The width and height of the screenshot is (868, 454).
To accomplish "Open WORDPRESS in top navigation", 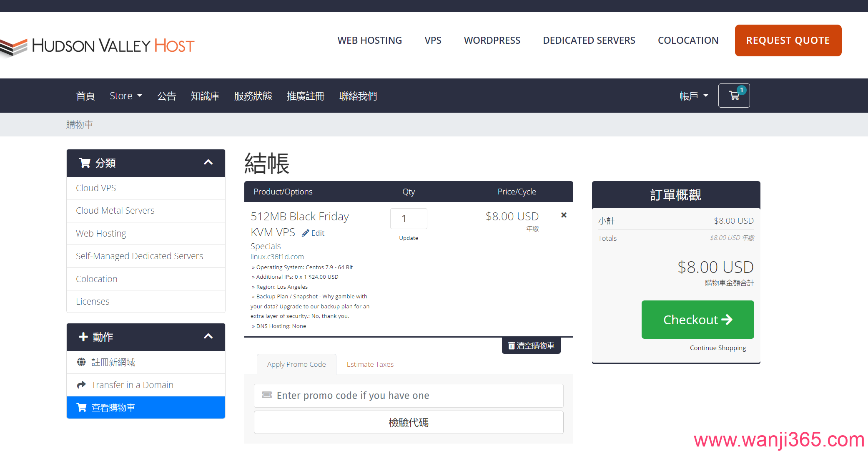I will [x=492, y=40].
